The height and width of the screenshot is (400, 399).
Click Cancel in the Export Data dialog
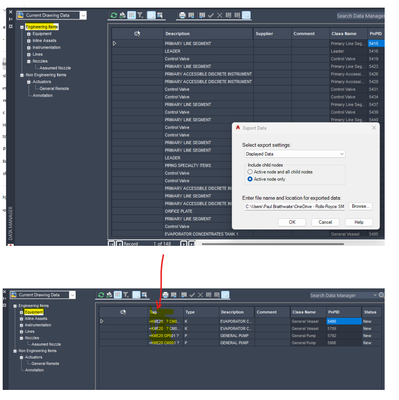(325, 222)
